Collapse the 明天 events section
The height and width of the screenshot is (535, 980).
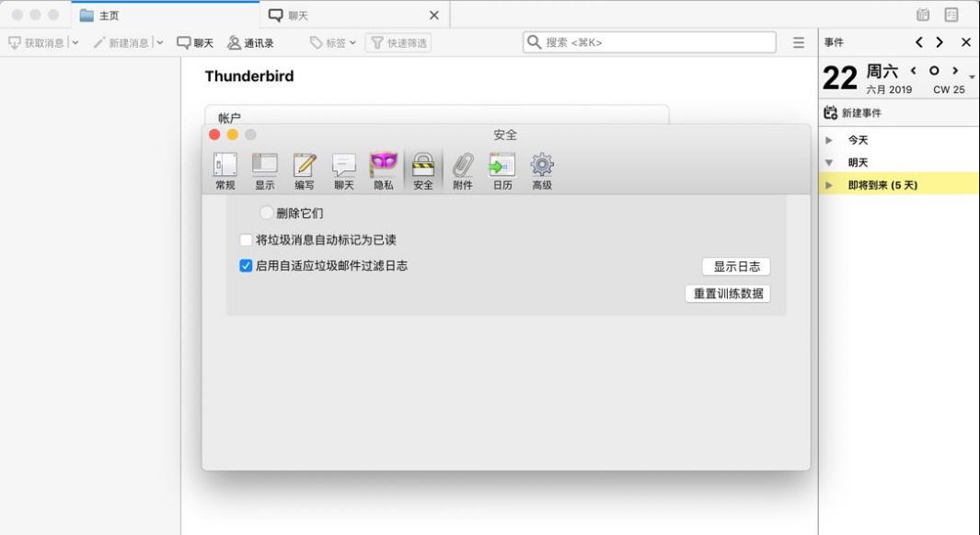coord(829,162)
